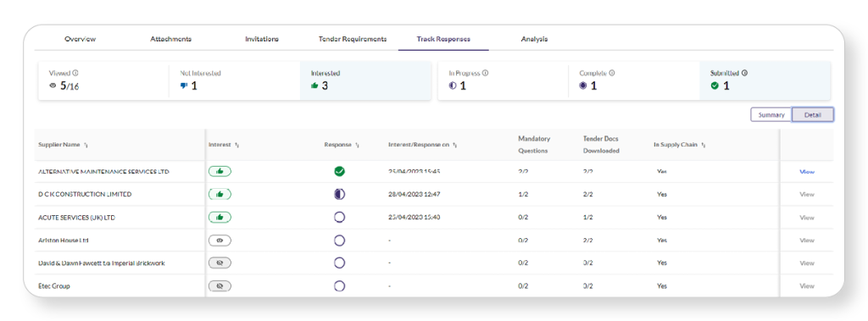Screen dimensions: 868x321
Task: Click thumbs-up badge for Acute Services (UK)
Action: pos(220,218)
